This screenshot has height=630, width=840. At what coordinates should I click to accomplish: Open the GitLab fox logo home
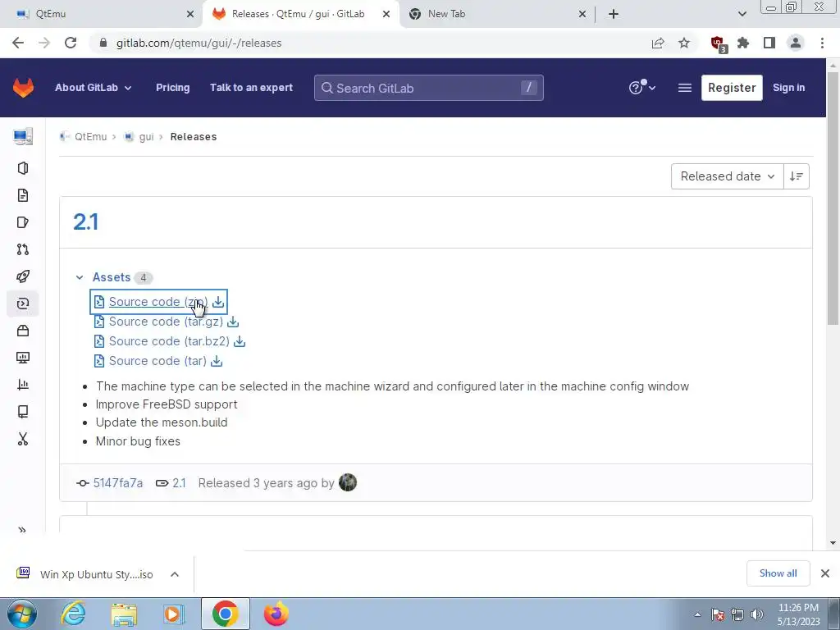[x=23, y=88]
